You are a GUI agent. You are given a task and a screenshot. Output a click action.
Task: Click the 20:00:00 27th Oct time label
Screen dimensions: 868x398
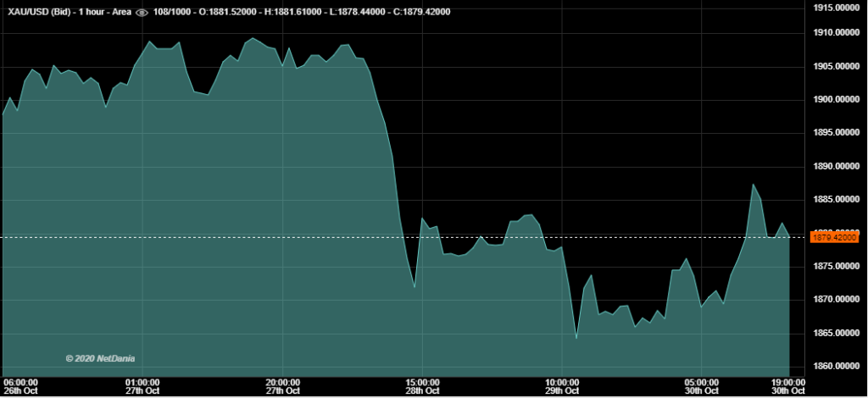click(x=282, y=386)
